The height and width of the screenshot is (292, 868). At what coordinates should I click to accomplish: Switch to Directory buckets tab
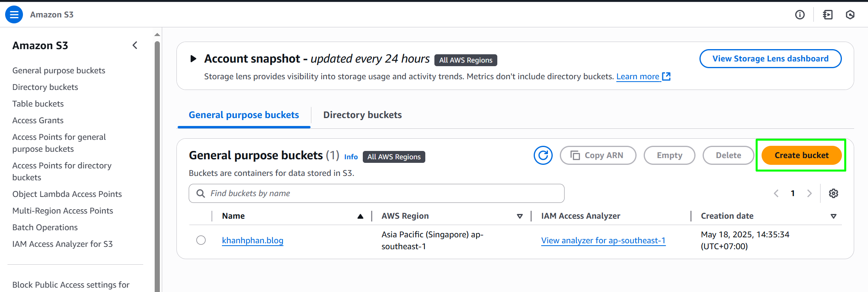click(362, 115)
